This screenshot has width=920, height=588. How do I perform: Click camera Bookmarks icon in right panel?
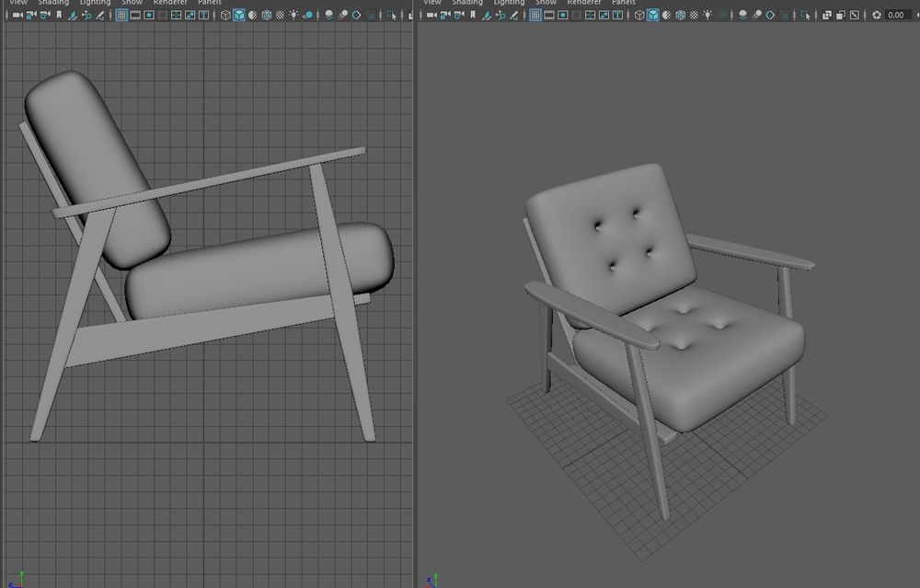[x=473, y=16]
